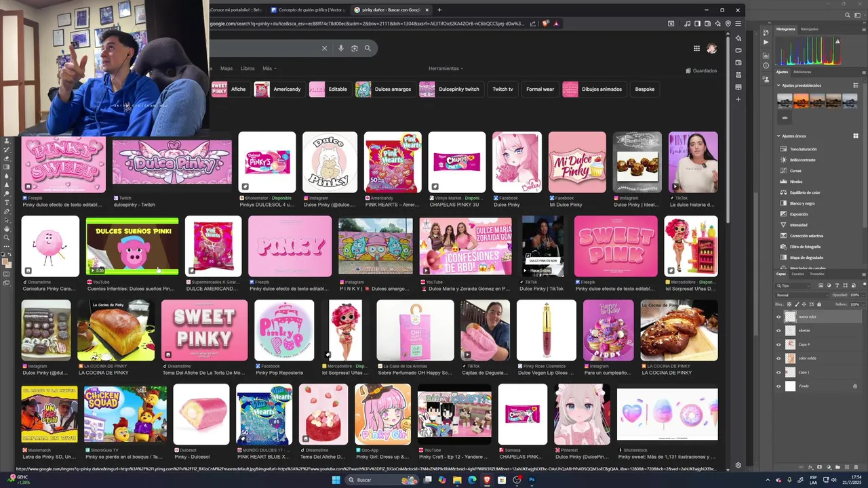Select the Type tool in Photoshop

click(x=7, y=202)
